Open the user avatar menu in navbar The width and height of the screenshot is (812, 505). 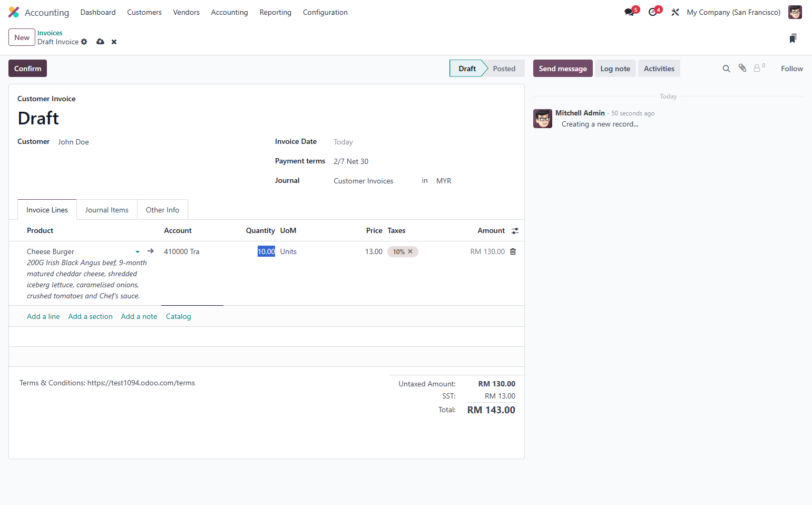coord(795,12)
